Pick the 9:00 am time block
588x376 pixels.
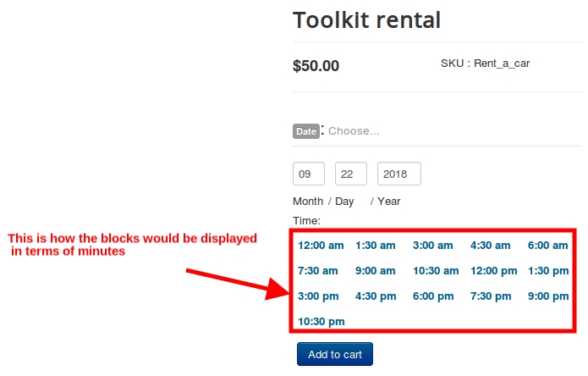click(376, 271)
